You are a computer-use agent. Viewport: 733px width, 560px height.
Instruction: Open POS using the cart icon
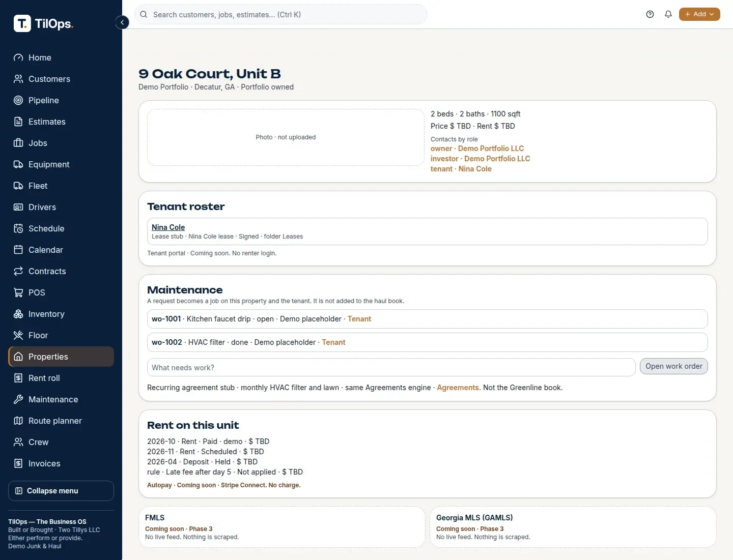pyautogui.click(x=18, y=292)
